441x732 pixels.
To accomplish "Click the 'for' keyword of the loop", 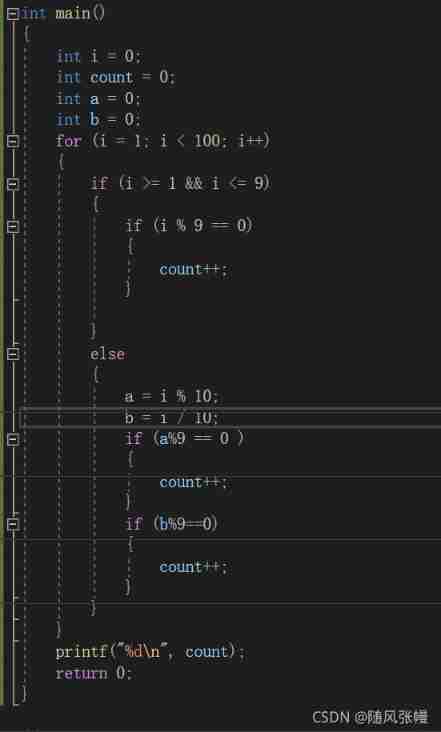I will [x=69, y=141].
